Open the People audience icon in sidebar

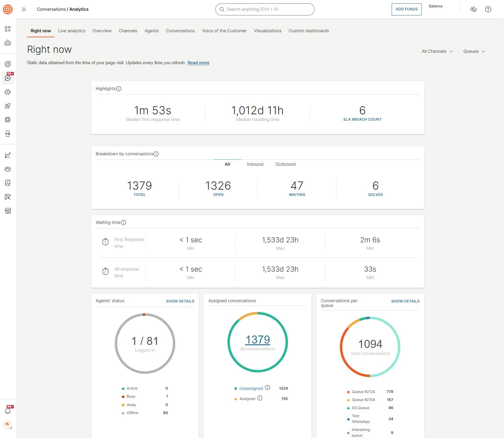(8, 169)
